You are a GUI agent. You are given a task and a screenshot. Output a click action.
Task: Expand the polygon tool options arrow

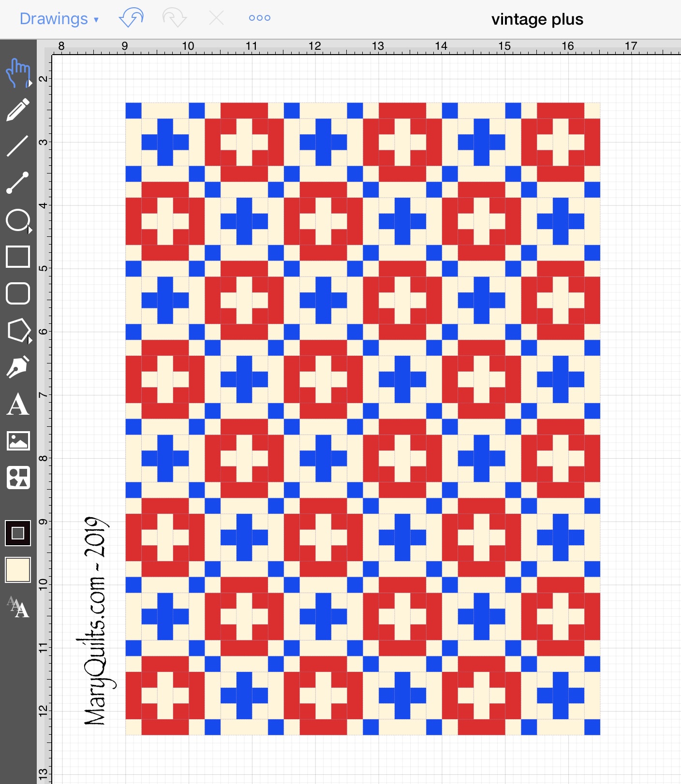coord(30,341)
